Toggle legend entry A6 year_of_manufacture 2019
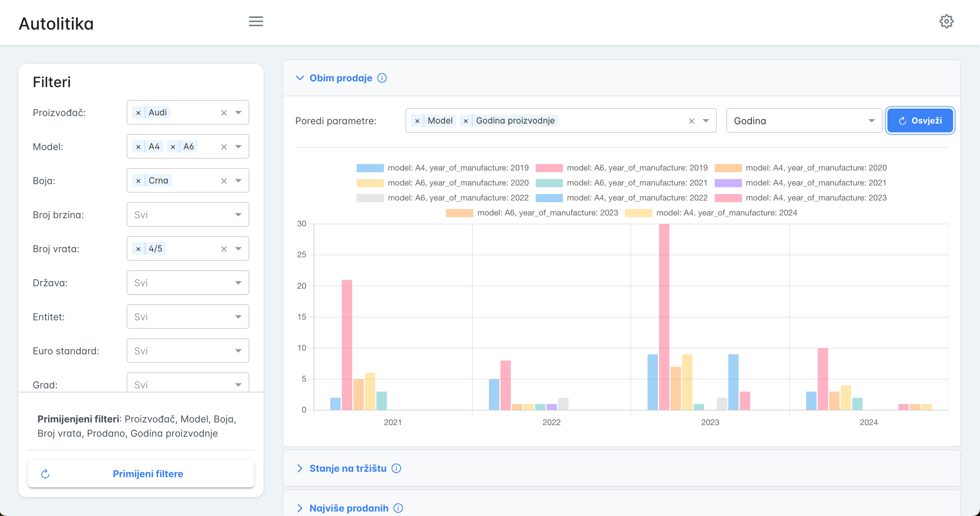 (x=622, y=168)
